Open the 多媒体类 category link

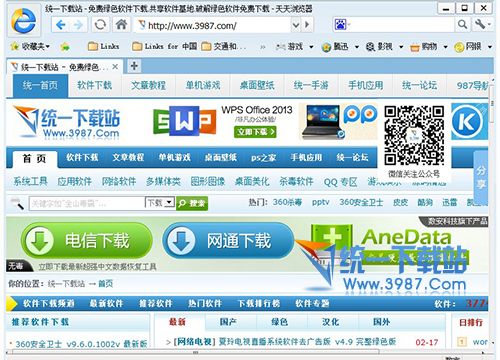pyautogui.click(x=163, y=182)
